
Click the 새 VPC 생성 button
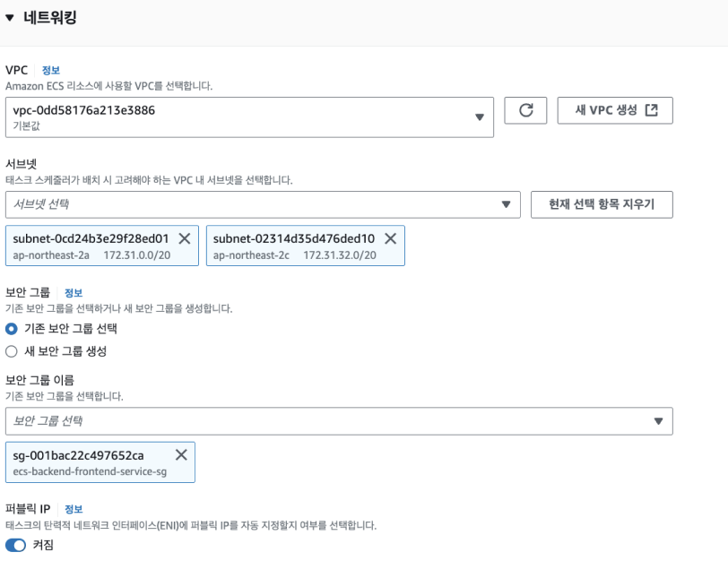tap(615, 110)
